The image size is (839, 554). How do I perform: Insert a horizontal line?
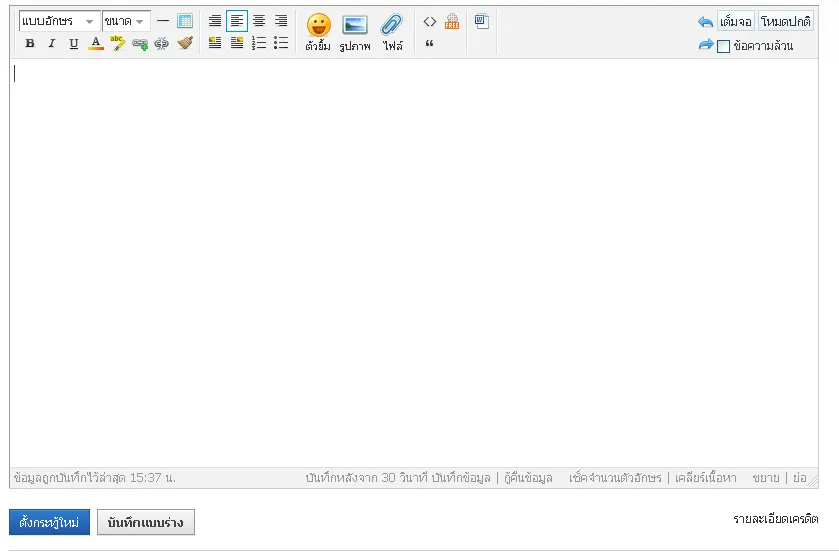coord(163,21)
